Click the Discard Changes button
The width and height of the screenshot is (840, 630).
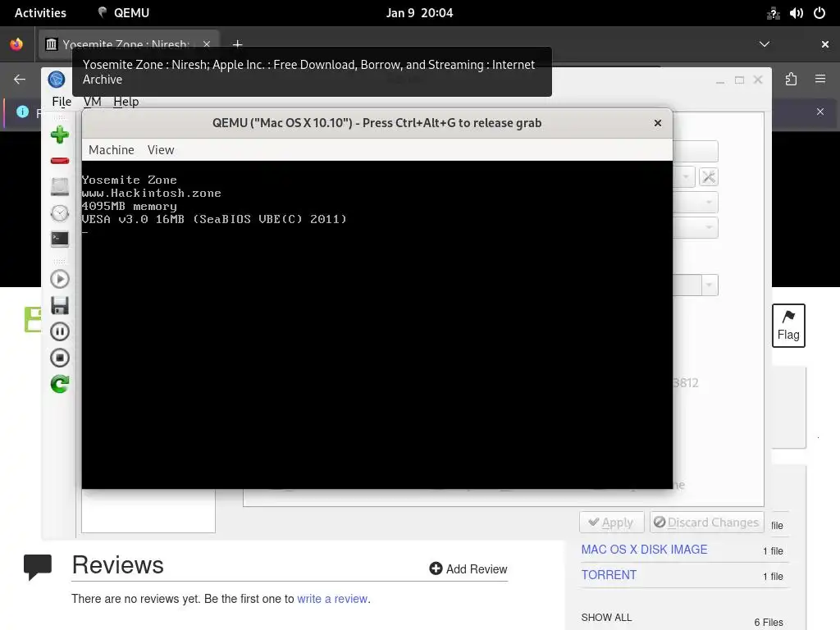point(706,523)
